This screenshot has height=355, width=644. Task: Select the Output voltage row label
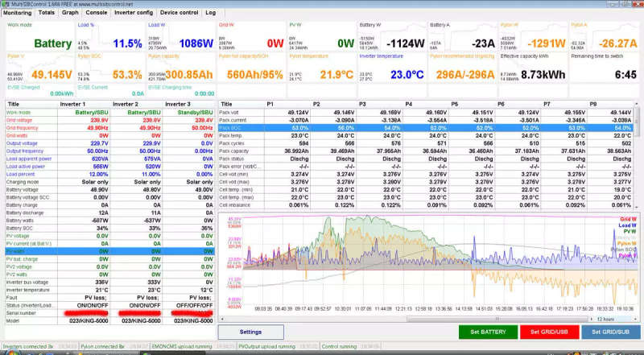coord(22,143)
